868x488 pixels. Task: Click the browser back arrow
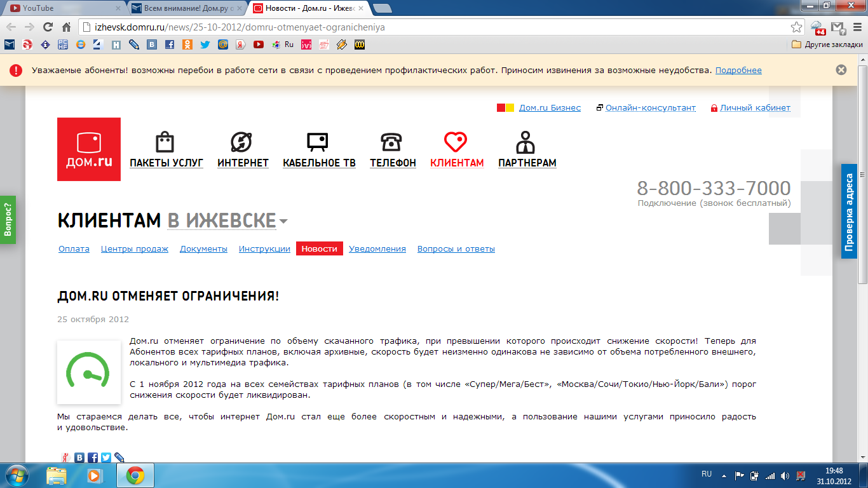click(x=11, y=27)
